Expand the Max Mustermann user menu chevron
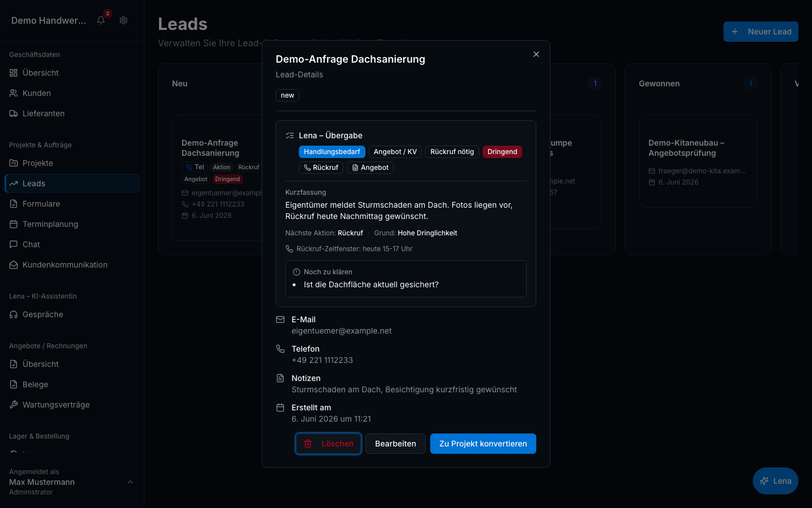This screenshot has height=508, width=812. pos(130,482)
